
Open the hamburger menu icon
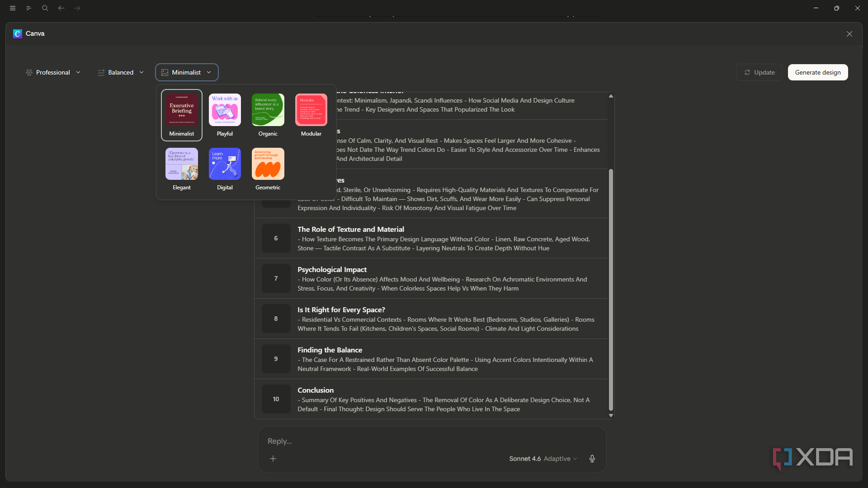tap(13, 8)
